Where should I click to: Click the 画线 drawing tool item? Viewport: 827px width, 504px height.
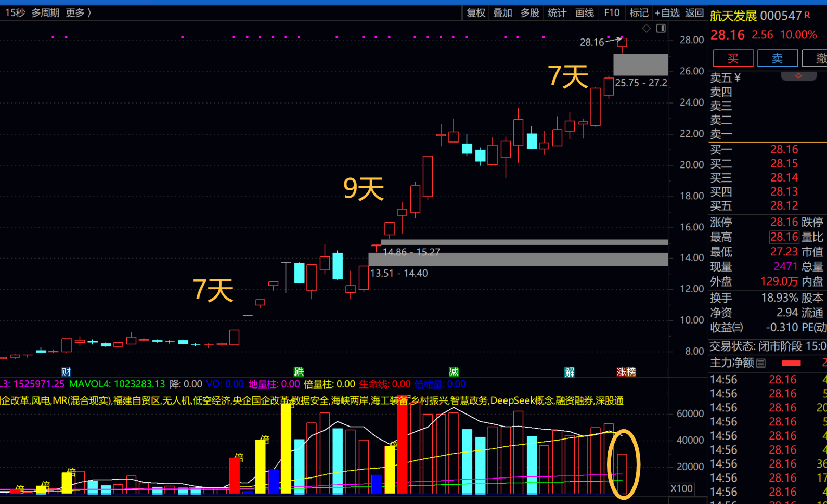click(585, 12)
